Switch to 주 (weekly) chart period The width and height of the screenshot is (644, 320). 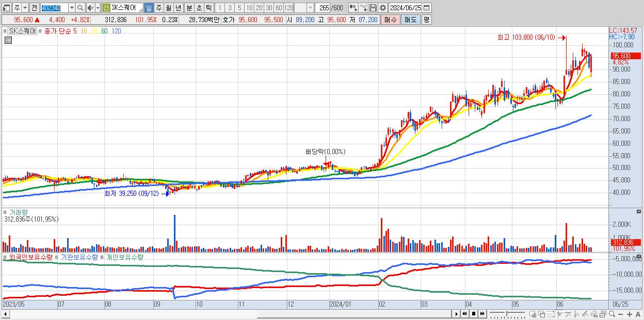(158, 8)
